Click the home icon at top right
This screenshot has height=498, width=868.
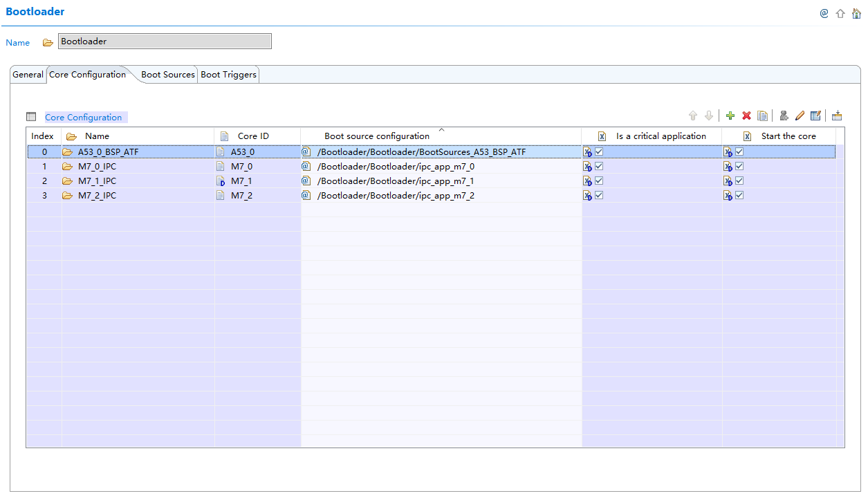[856, 13]
